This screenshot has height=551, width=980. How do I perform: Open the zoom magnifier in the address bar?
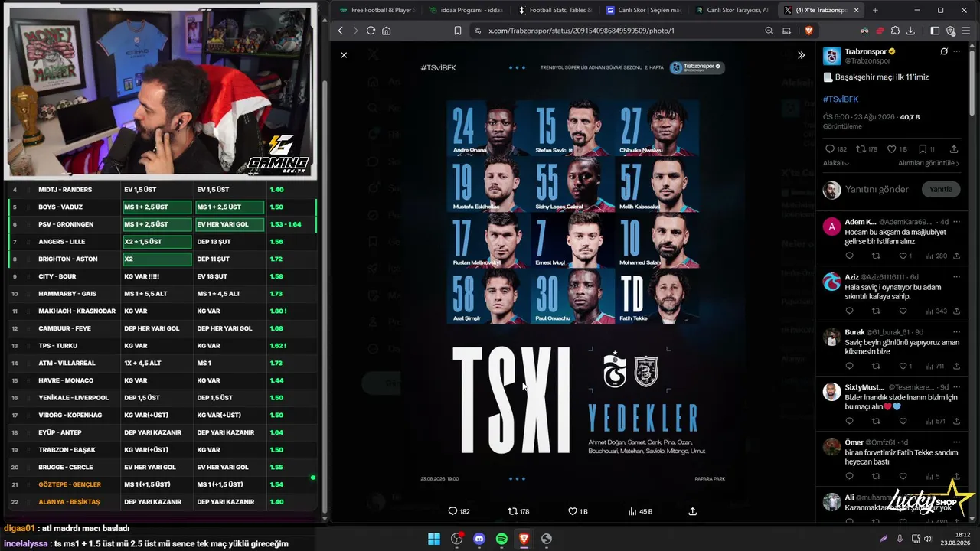point(769,31)
